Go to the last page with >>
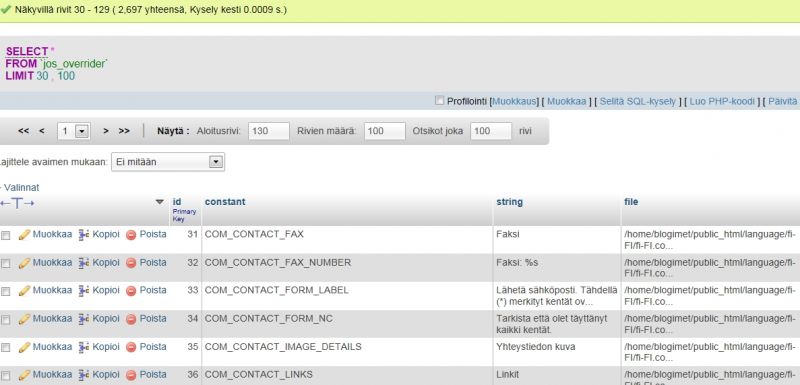Image resolution: width=800 pixels, height=385 pixels. pos(124,131)
